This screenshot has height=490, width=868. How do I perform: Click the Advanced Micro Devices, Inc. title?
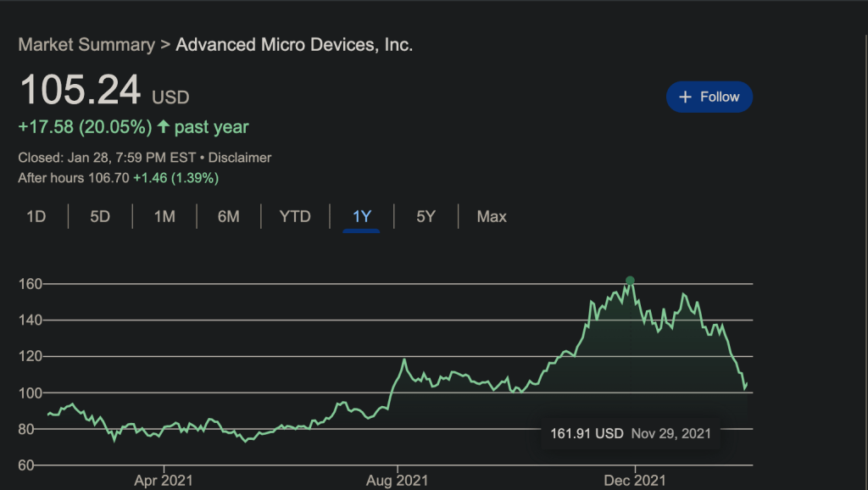(294, 44)
